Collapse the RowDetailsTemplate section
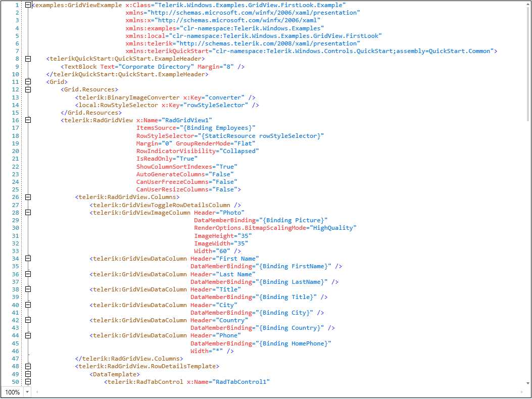Screen dimensions: 532x399 tap(28, 366)
